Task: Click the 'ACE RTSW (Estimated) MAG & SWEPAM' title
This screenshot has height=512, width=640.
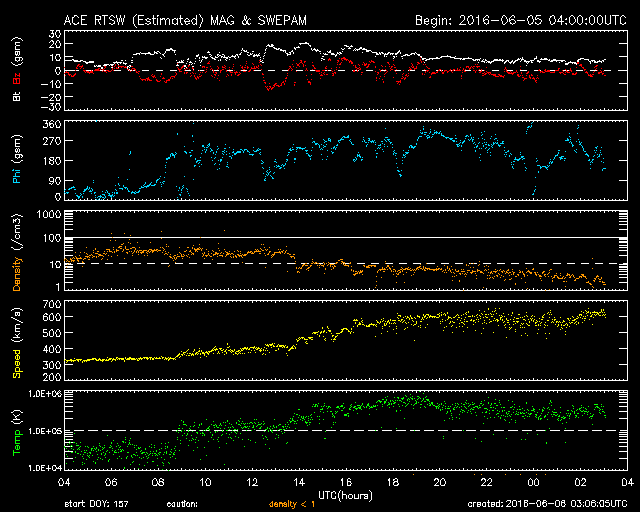Action: pos(185,20)
